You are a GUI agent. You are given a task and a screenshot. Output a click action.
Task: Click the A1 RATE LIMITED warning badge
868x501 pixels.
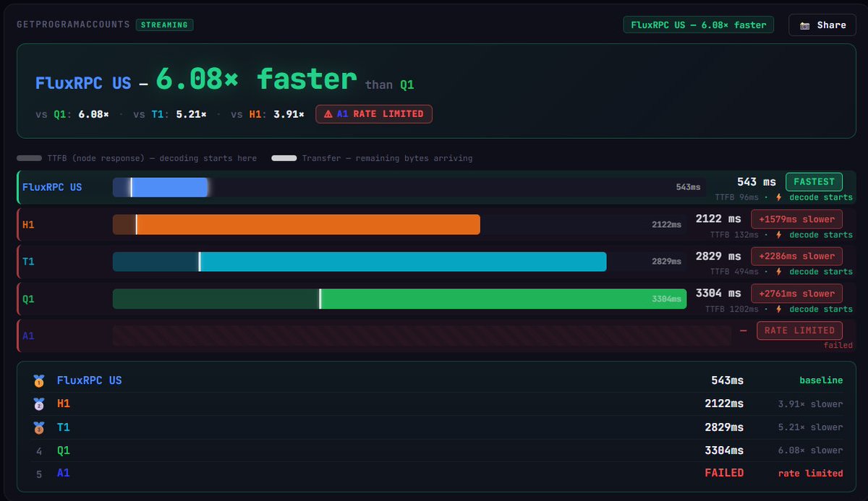[x=374, y=114]
